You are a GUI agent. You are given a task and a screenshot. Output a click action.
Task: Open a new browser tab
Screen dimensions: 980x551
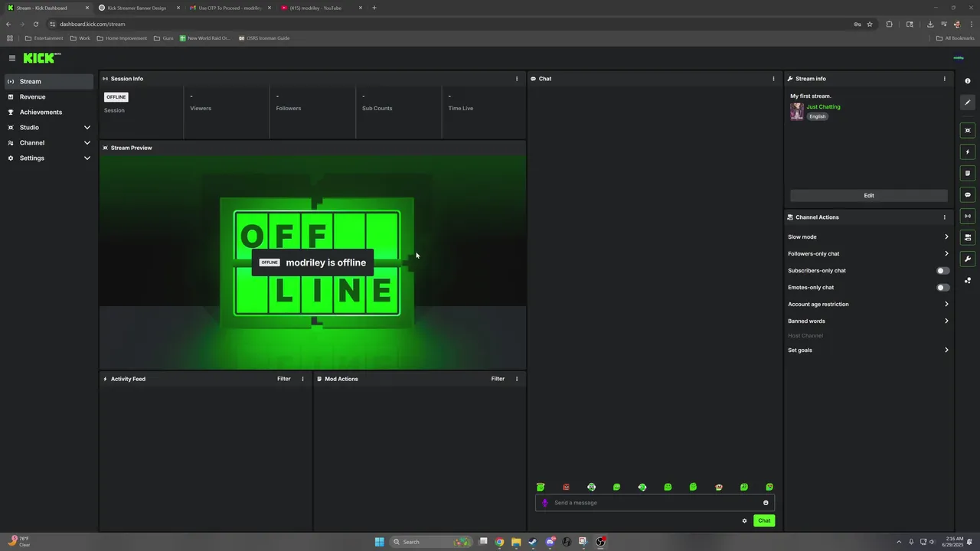[x=374, y=8]
